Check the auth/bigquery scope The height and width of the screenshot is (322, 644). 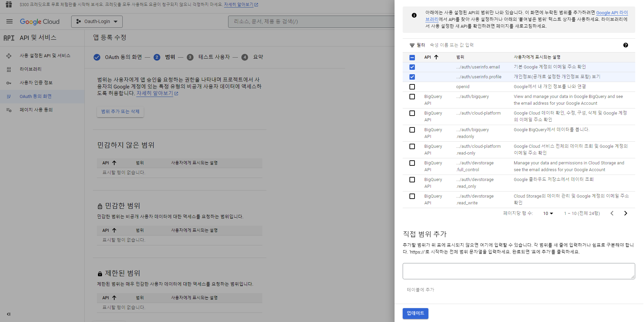[412, 97]
